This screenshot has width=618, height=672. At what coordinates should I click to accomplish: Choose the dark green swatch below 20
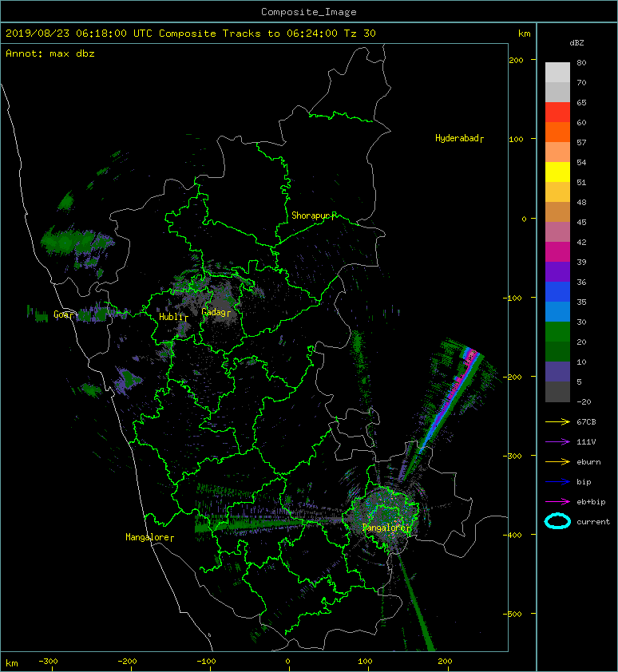(x=557, y=352)
